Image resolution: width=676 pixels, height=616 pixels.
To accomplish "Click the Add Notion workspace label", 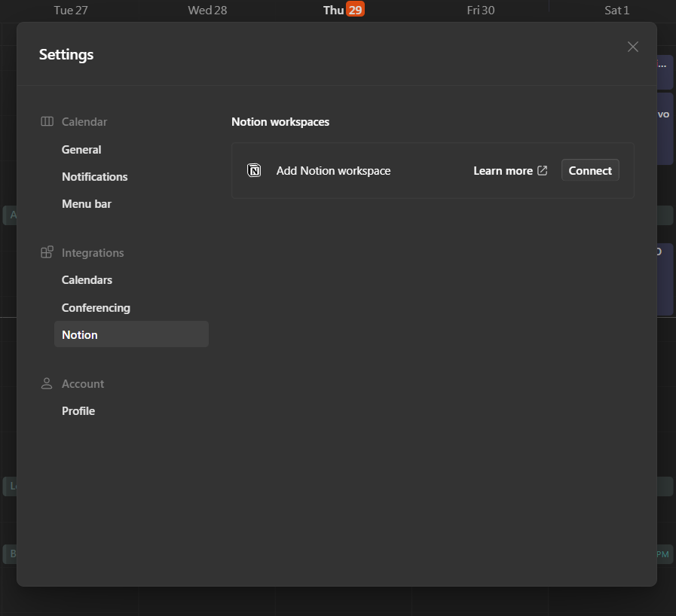I will (333, 171).
